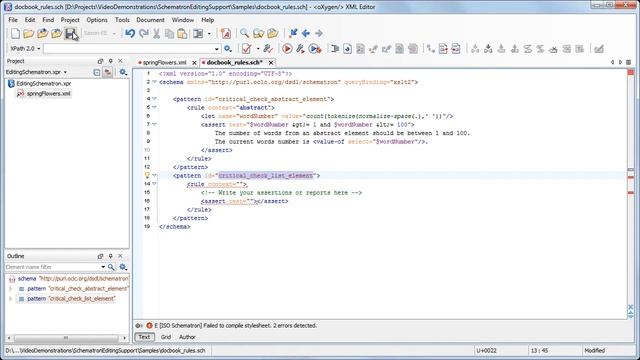Click the ISO Schematron error message
This screenshot has height=360, width=640.
pos(236,326)
